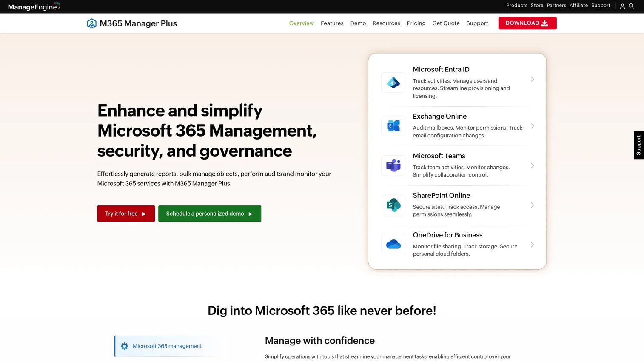The width and height of the screenshot is (644, 362).
Task: Click the Microsoft Entra ID icon
Action: tap(393, 83)
